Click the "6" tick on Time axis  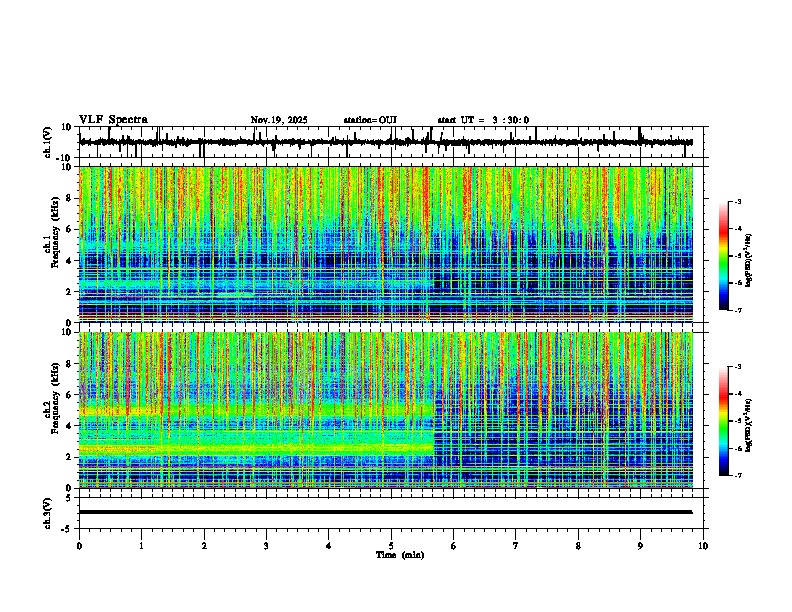pos(454,546)
